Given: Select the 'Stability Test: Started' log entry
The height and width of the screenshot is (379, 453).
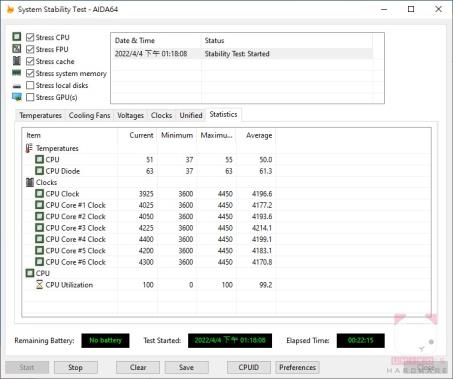Looking at the screenshot, I should tap(242, 54).
